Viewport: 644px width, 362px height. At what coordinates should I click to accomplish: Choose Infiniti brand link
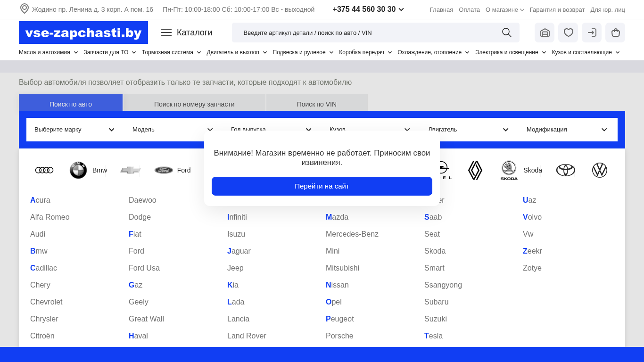(x=237, y=217)
